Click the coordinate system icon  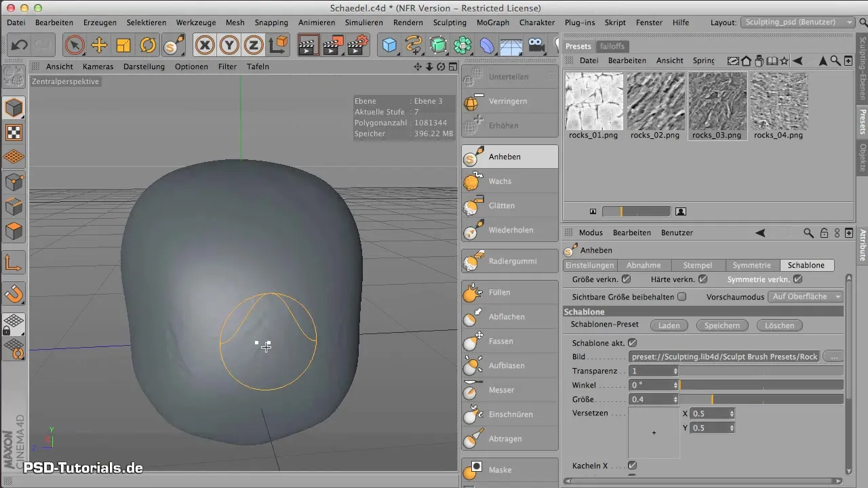coord(278,45)
